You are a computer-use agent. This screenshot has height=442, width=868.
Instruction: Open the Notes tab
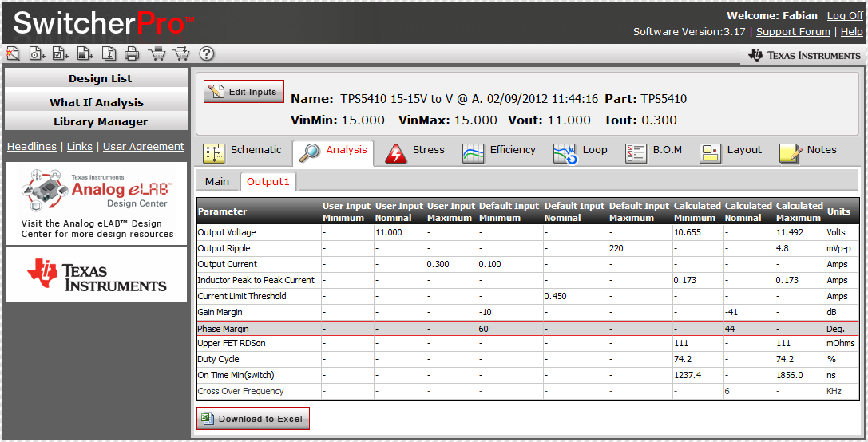[822, 150]
